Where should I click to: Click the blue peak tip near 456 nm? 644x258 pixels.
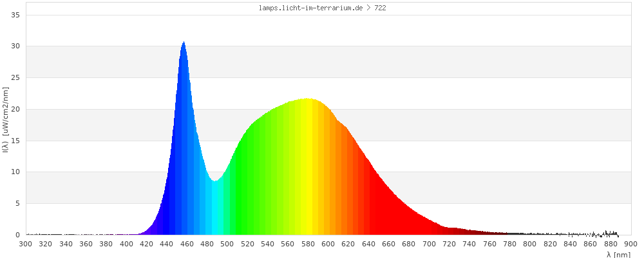pos(184,44)
